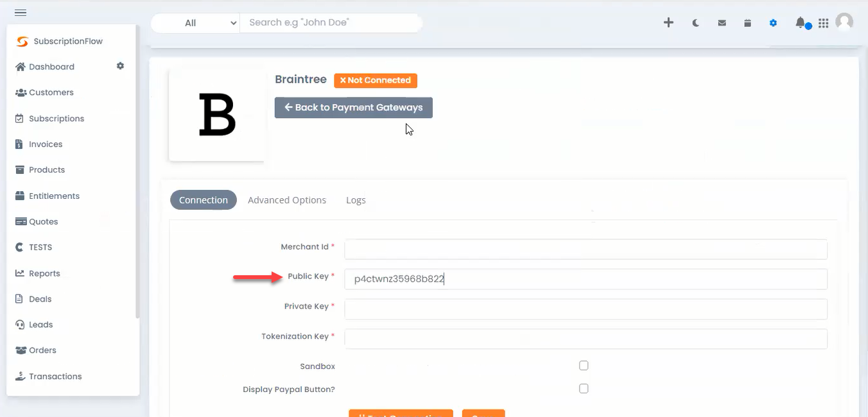
Task: Open the user avatar profile
Action: coord(845,22)
